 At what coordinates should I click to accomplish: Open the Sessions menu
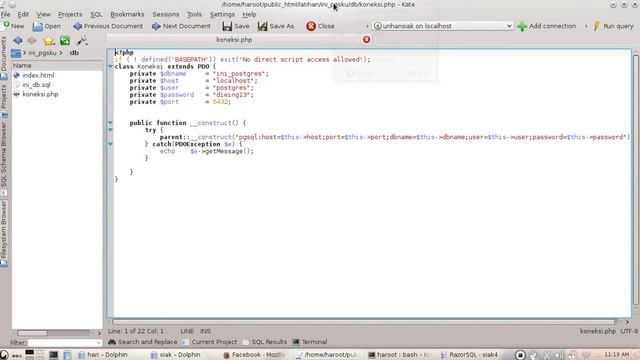(x=166, y=14)
